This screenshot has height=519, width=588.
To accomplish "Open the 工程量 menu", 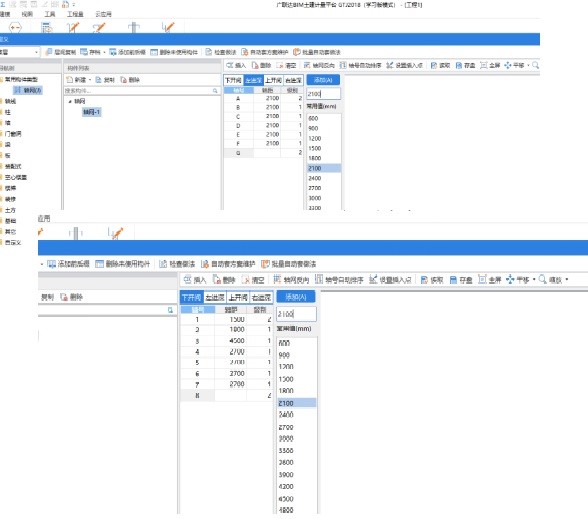I will [x=75, y=14].
